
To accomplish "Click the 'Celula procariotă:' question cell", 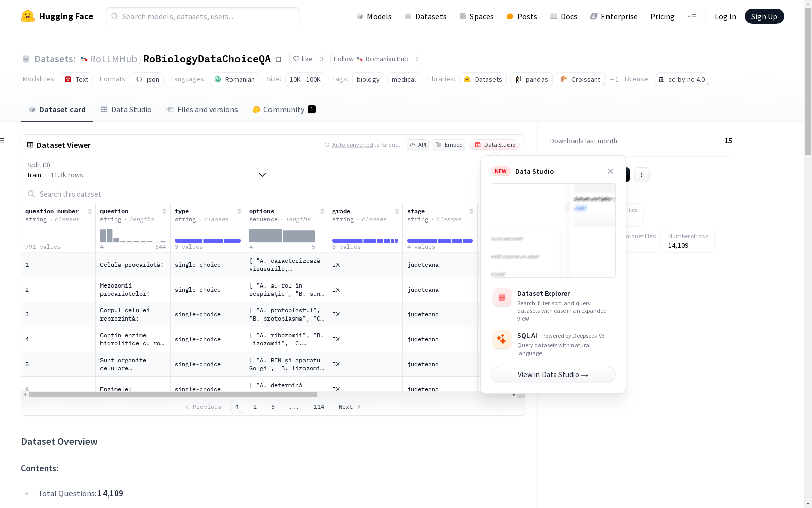I will coord(133,265).
